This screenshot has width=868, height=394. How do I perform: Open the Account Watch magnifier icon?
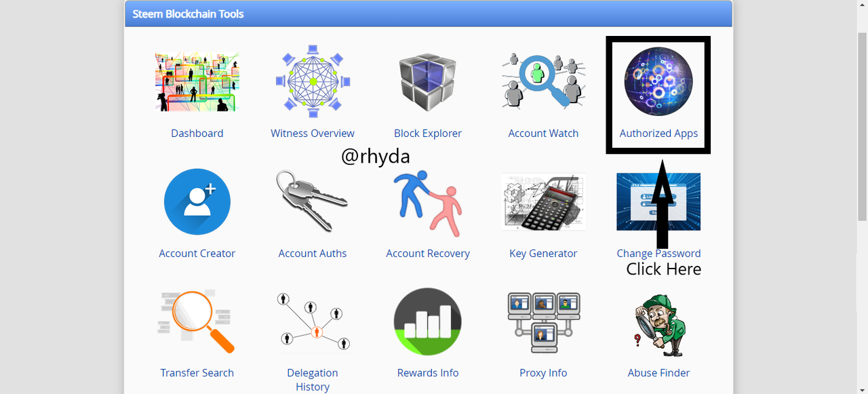(x=543, y=82)
